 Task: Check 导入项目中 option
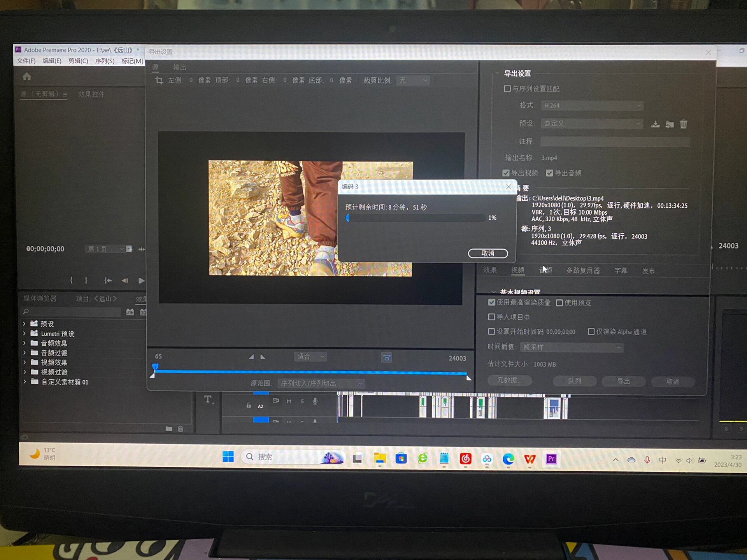point(491,317)
